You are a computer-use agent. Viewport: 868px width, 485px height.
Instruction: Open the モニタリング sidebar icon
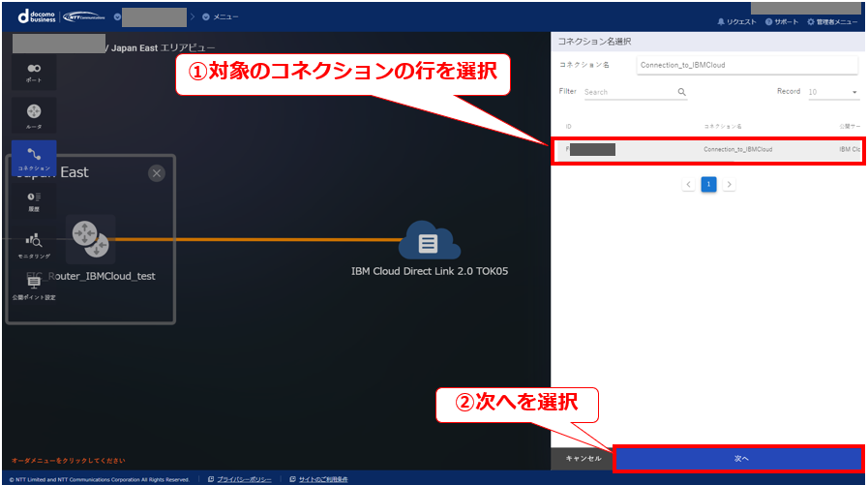(x=34, y=246)
